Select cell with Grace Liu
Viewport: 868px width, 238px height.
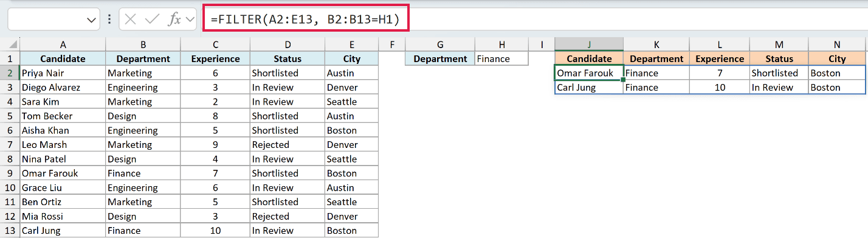pyautogui.click(x=63, y=187)
